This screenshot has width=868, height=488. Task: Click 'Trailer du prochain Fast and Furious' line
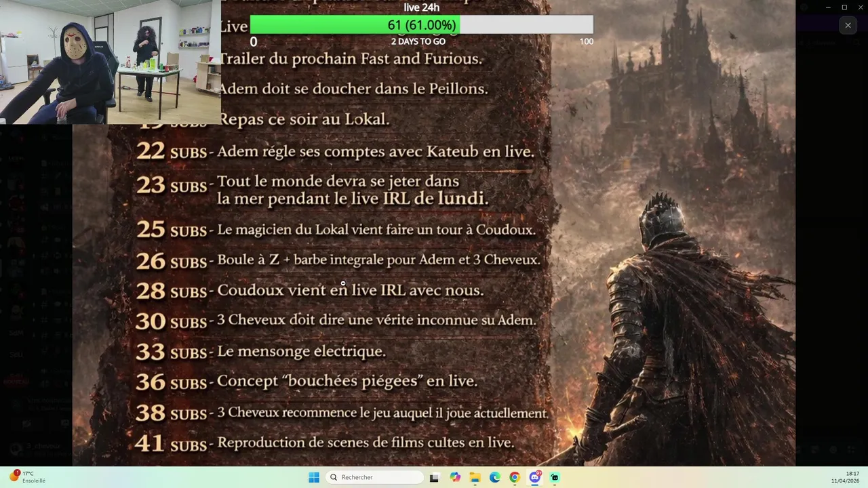tap(351, 59)
